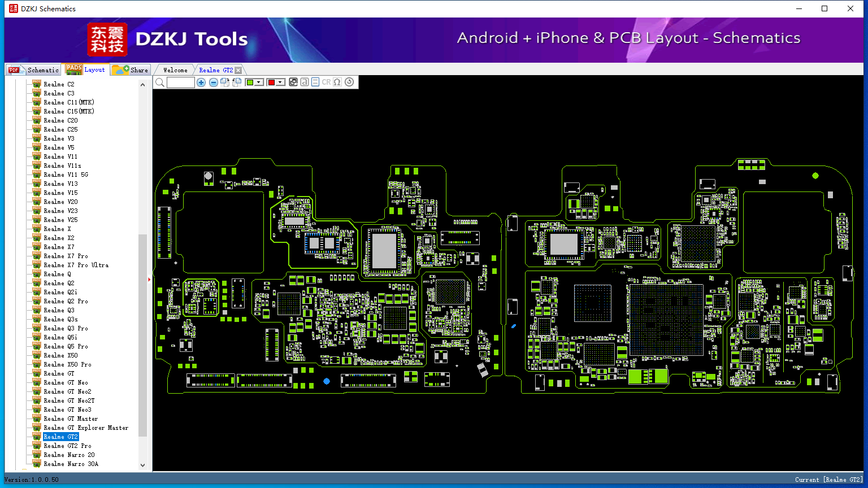Open Realme C11(MTK) layout entry
Image resolution: width=868 pixels, height=488 pixels.
coord(69,102)
